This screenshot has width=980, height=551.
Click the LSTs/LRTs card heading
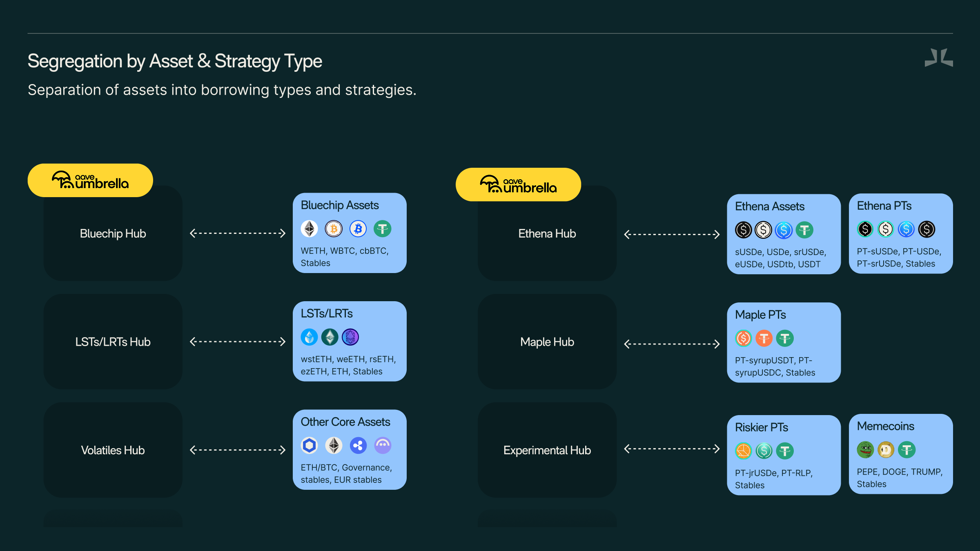click(x=327, y=313)
